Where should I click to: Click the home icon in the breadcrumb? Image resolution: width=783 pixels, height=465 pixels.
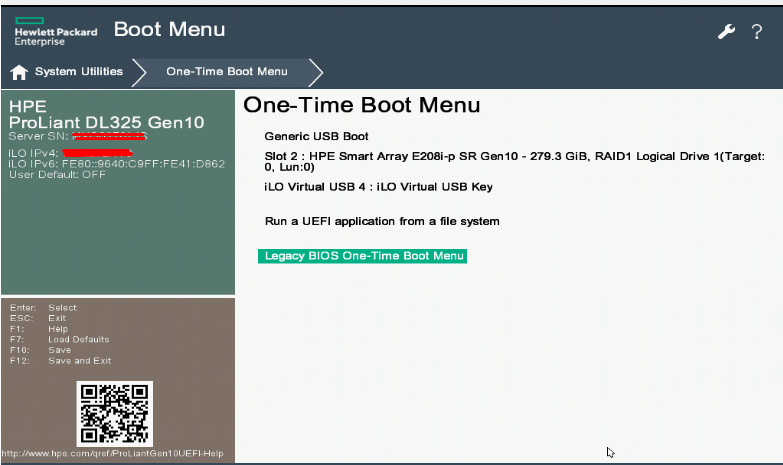click(x=18, y=72)
